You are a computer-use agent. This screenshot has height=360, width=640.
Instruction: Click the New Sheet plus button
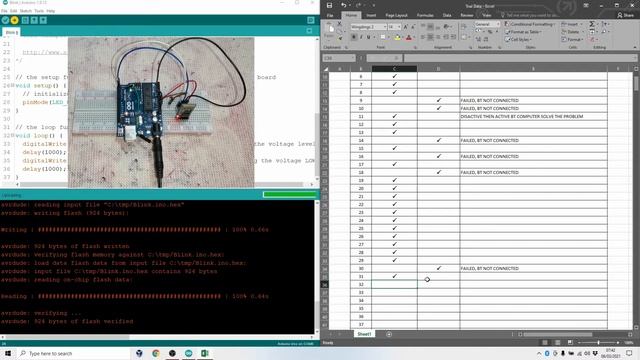389,334
